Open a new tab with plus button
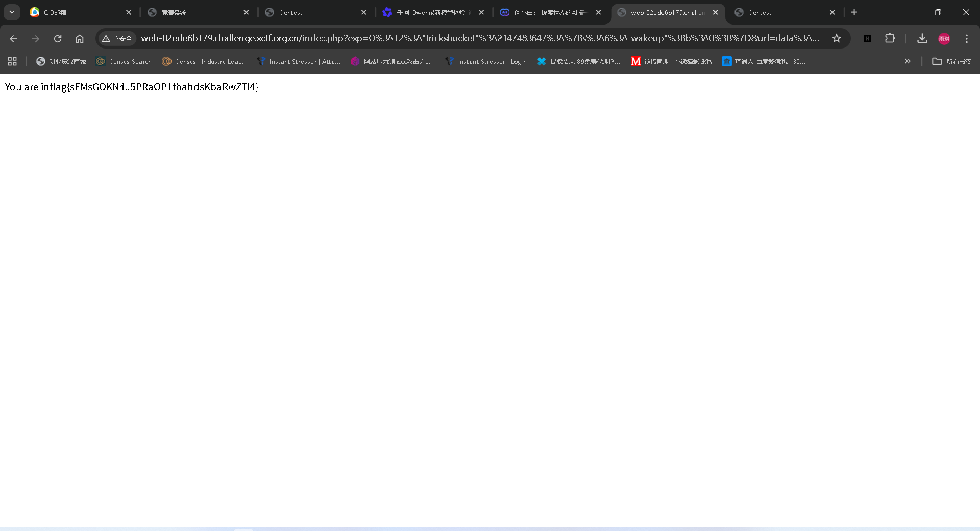This screenshot has height=531, width=980. pos(854,12)
